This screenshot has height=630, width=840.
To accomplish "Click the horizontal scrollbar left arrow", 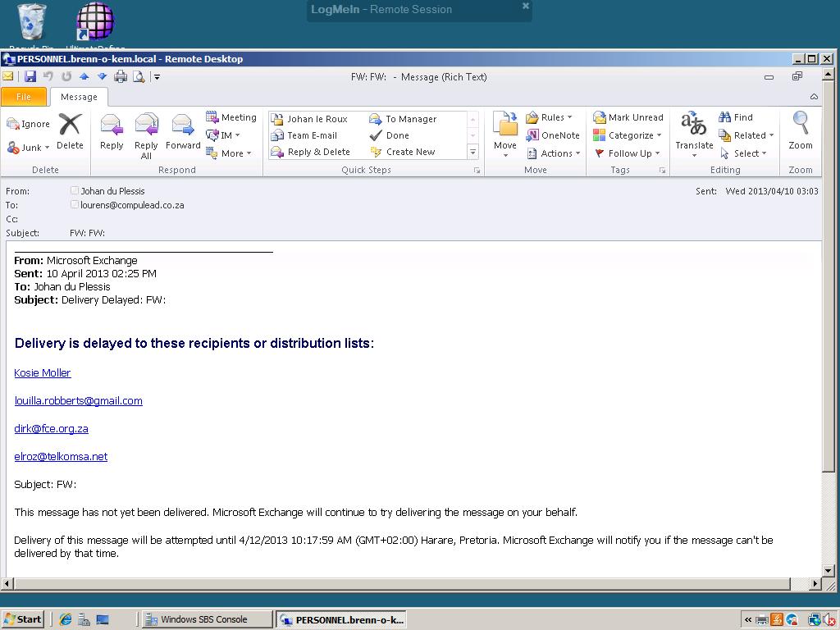I will (x=7, y=583).
